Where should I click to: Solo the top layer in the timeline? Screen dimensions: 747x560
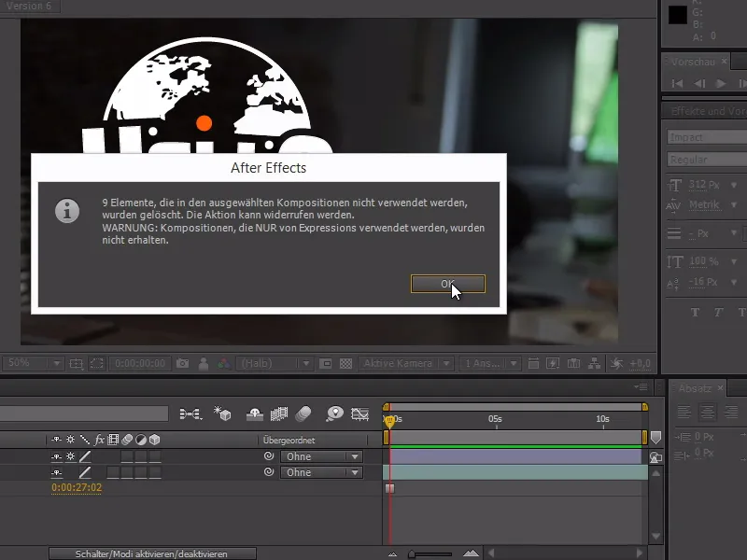point(71,456)
